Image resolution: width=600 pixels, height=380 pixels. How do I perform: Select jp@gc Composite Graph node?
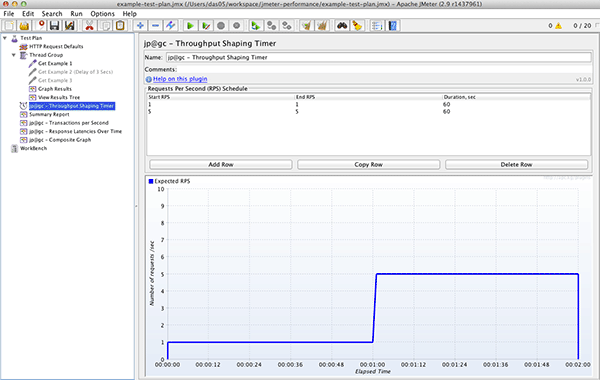60,140
